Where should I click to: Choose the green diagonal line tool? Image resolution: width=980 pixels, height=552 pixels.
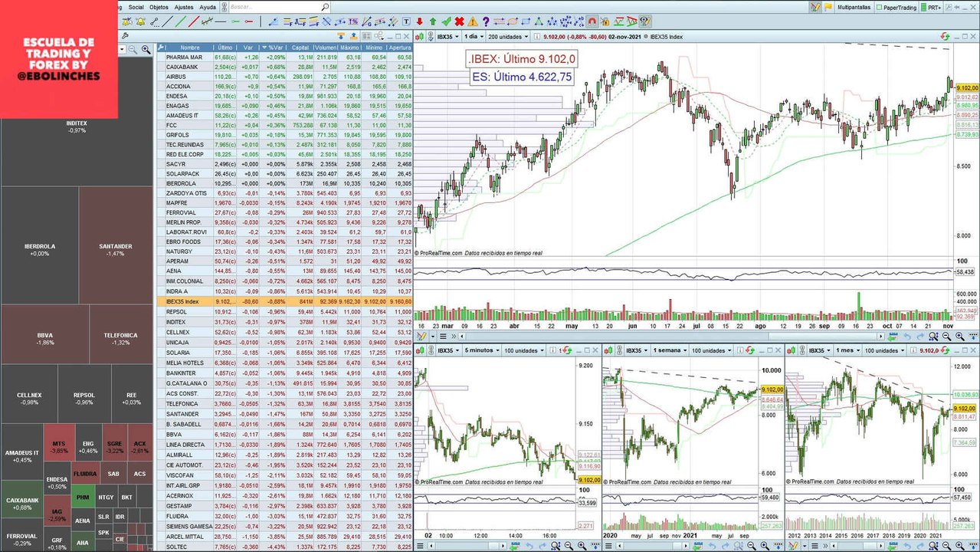point(181,21)
